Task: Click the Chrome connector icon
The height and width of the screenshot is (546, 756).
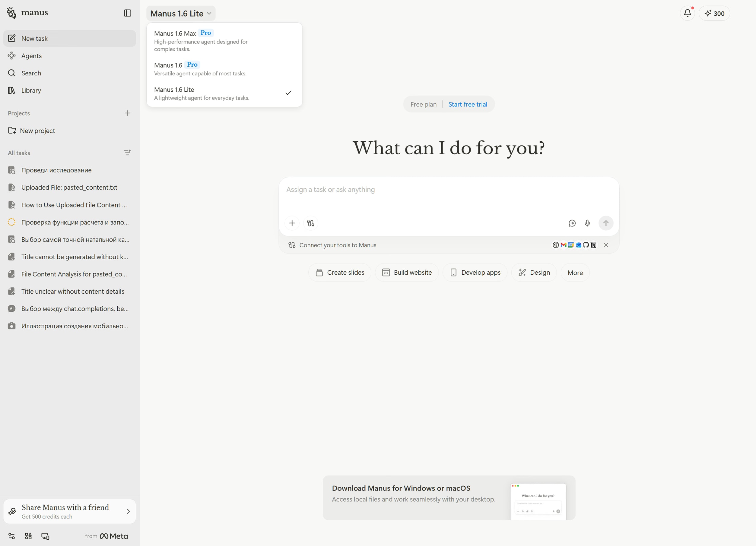Action: tap(556, 245)
